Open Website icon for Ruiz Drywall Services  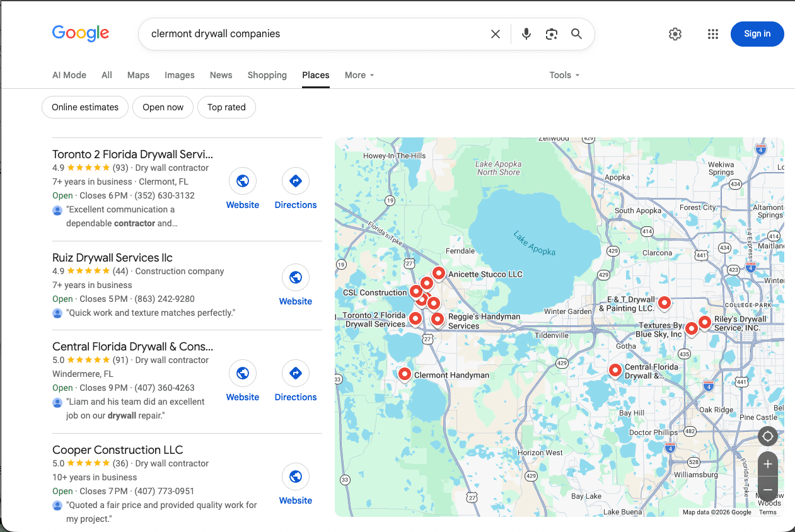(x=296, y=278)
